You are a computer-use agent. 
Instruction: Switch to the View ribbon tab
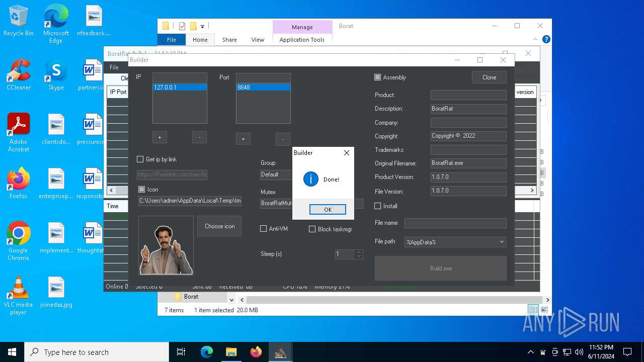(258, 40)
